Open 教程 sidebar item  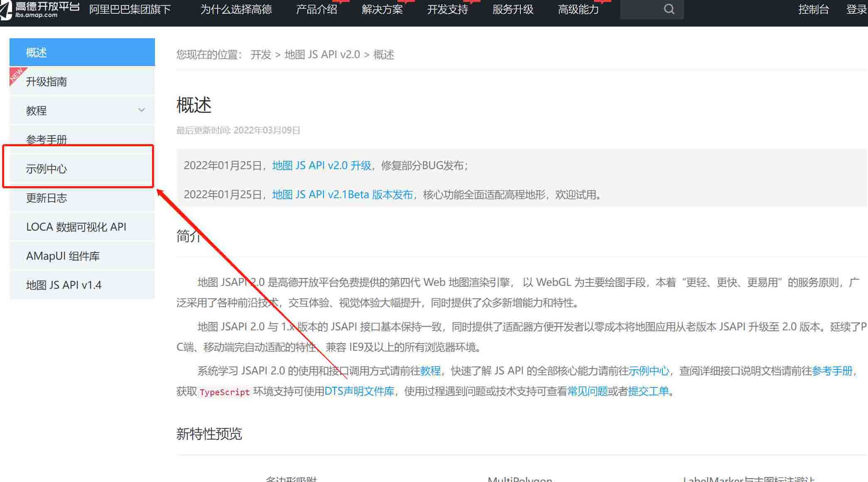pyautogui.click(x=82, y=111)
